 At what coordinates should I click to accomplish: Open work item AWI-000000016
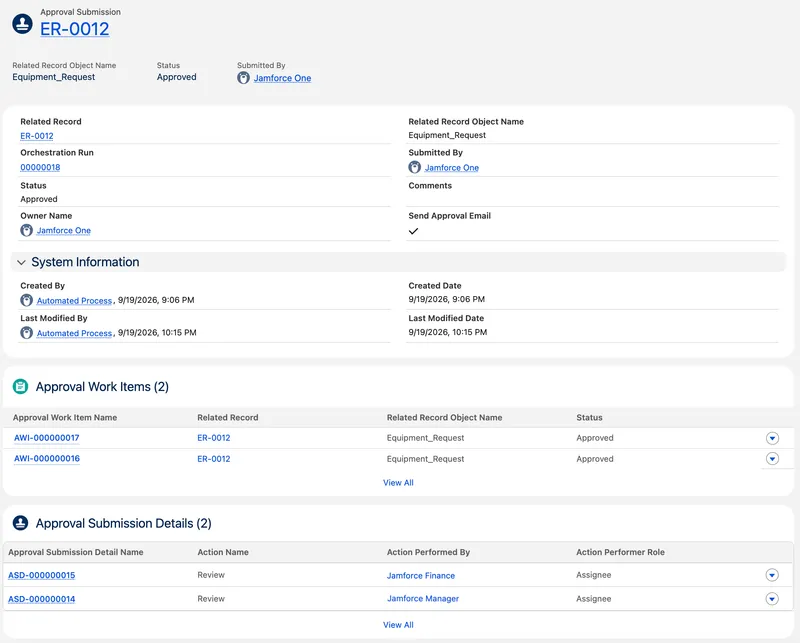[x=46, y=458]
